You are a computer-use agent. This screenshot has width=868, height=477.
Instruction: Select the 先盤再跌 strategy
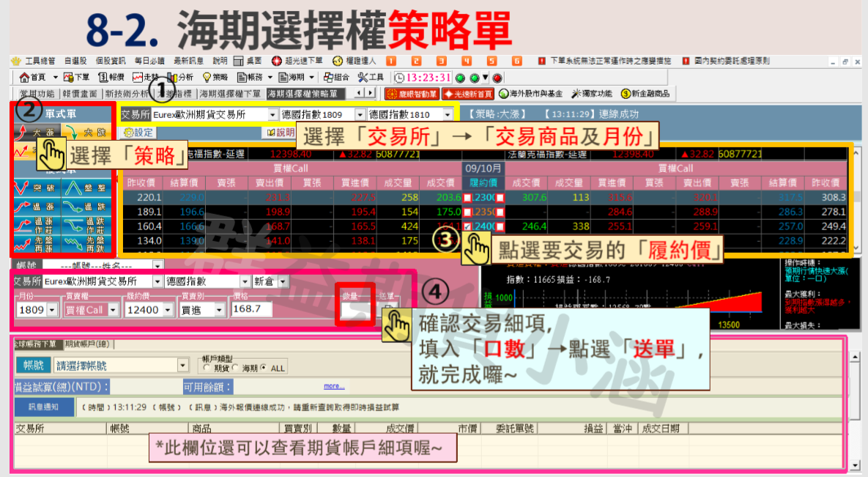[x=86, y=244]
